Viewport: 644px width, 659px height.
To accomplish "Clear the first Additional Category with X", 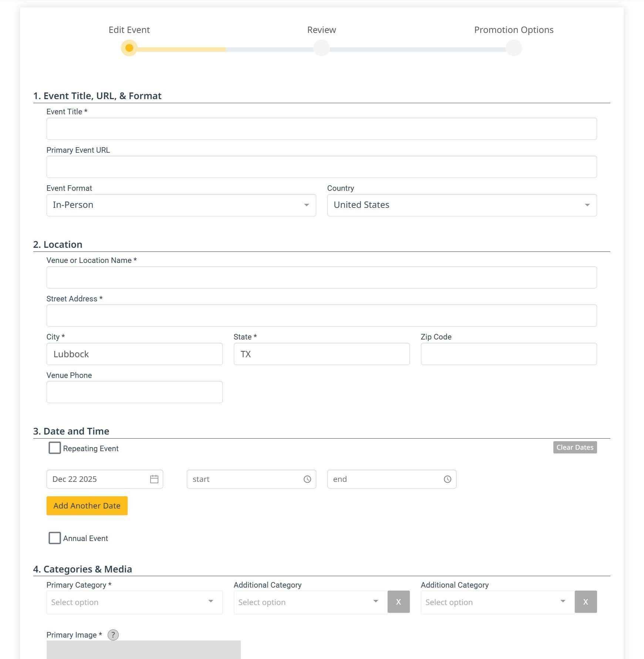I will (398, 602).
